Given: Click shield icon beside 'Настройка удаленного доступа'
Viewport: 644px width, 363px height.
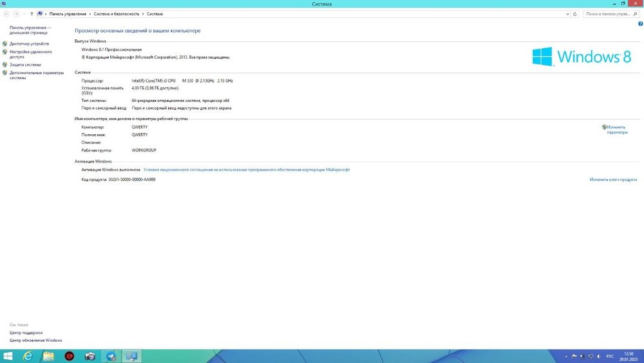Looking at the screenshot, I should pos(5,52).
